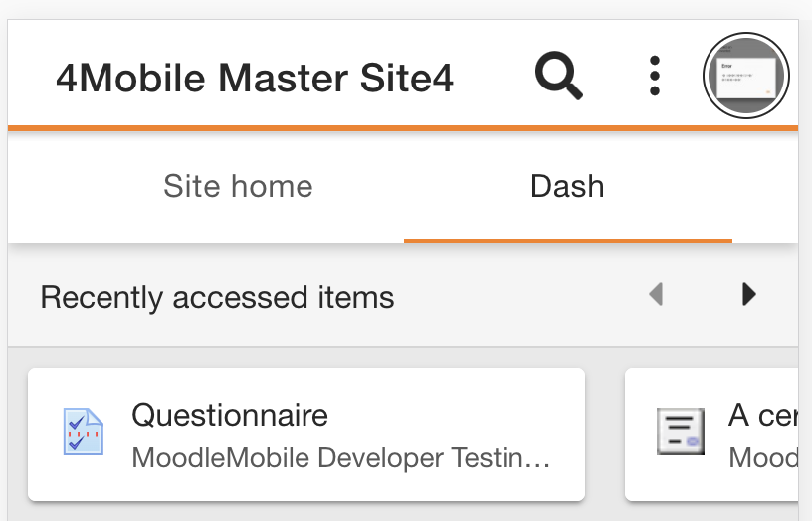The height and width of the screenshot is (521, 812).
Task: Open the partially visible second recent card
Action: tap(711, 434)
